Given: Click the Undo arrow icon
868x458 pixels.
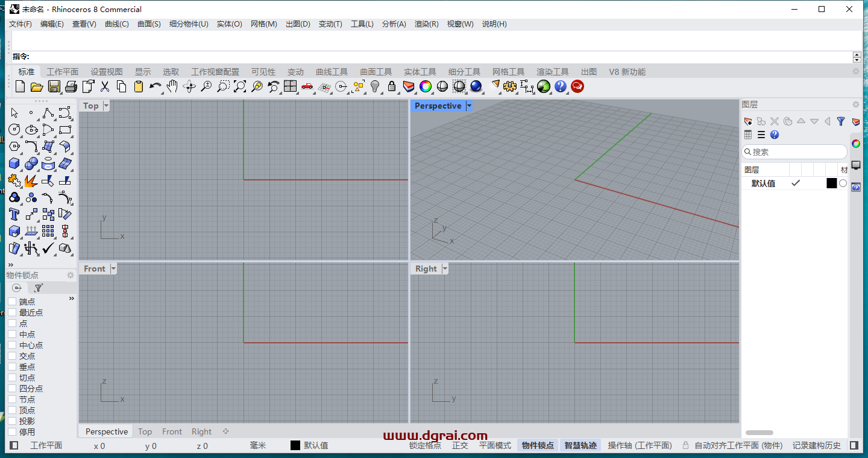Looking at the screenshot, I should tap(156, 86).
